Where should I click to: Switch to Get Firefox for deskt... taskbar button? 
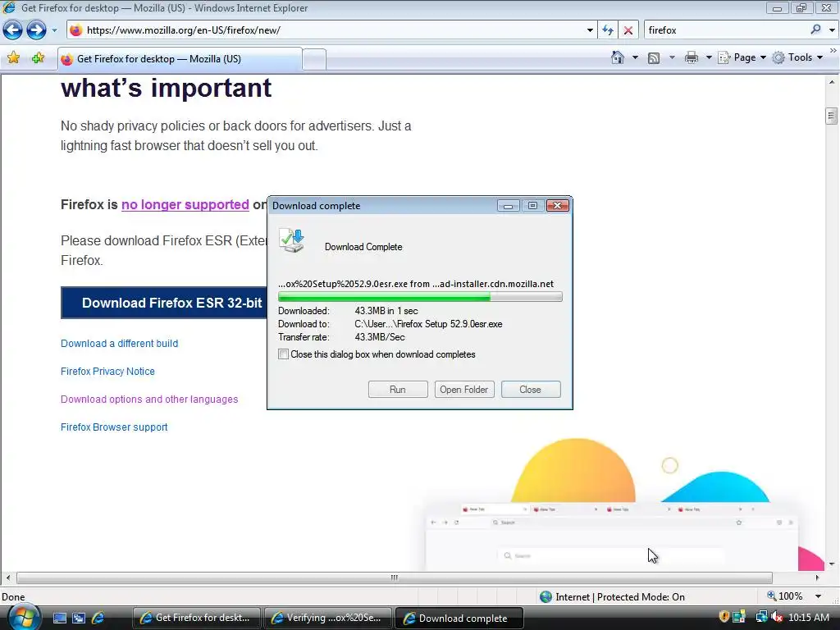click(196, 618)
